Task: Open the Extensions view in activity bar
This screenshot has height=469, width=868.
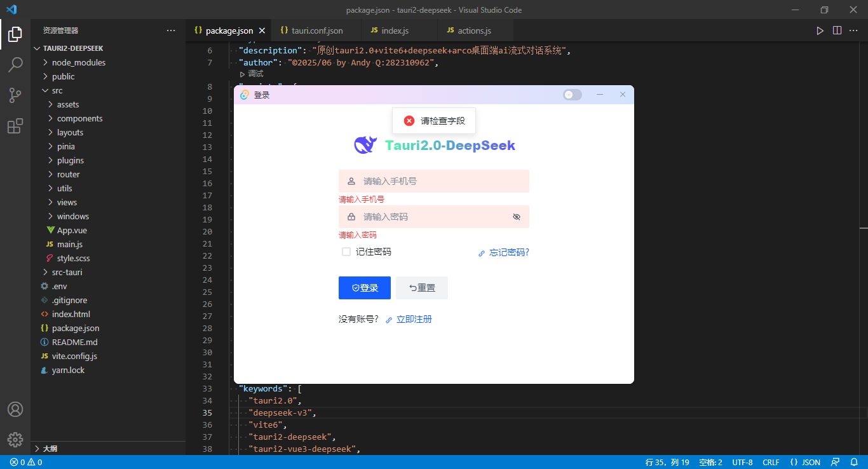Action: 15,126
